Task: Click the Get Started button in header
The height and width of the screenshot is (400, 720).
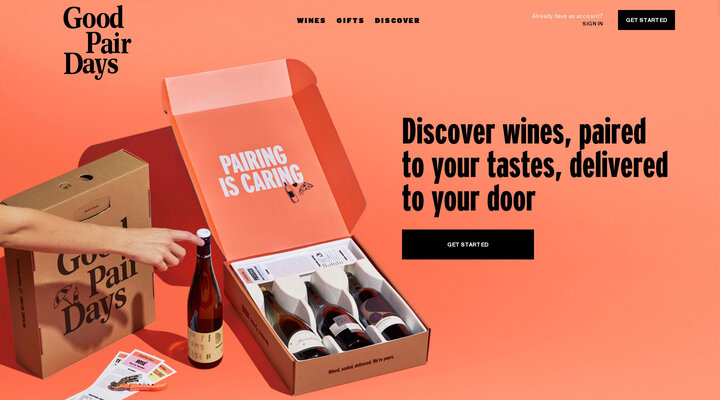Action: coord(646,20)
